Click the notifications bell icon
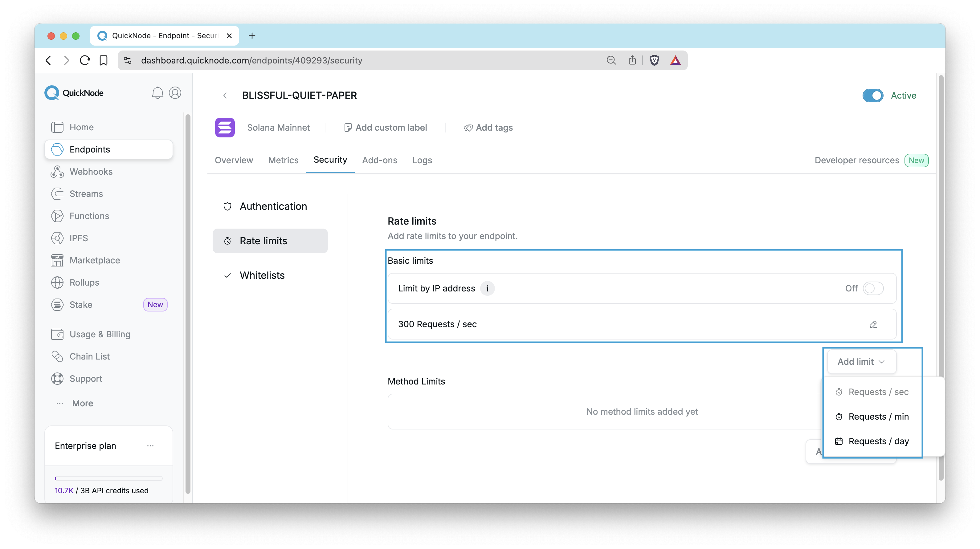This screenshot has width=980, height=549. (157, 93)
